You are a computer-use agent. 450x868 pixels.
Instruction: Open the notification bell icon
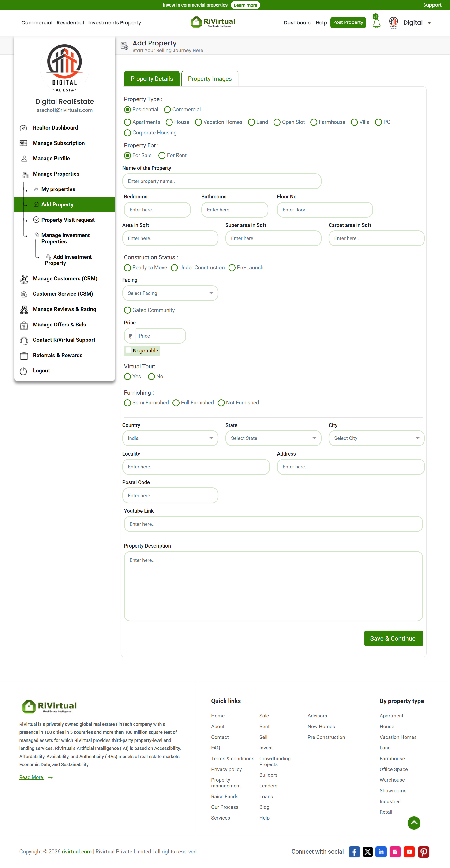tap(376, 22)
